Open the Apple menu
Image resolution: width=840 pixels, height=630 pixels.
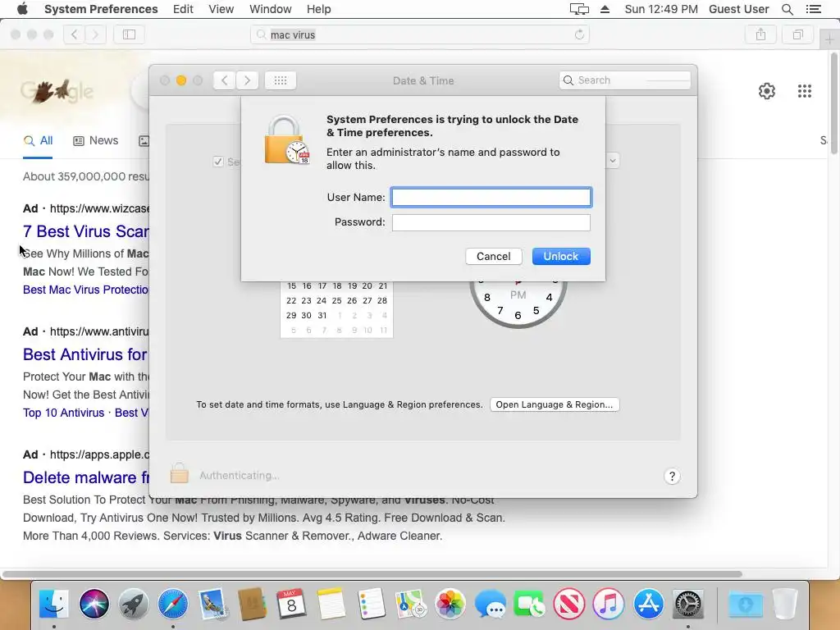pos(22,9)
